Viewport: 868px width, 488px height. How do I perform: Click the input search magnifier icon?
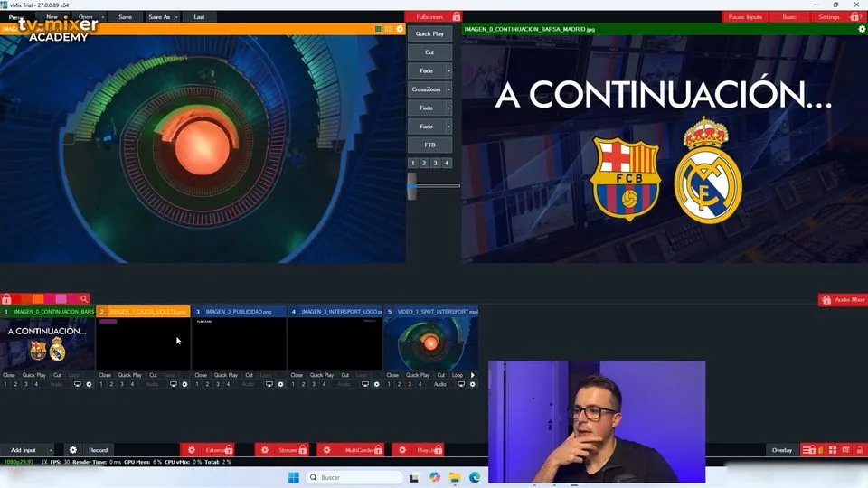pyautogui.click(x=83, y=299)
